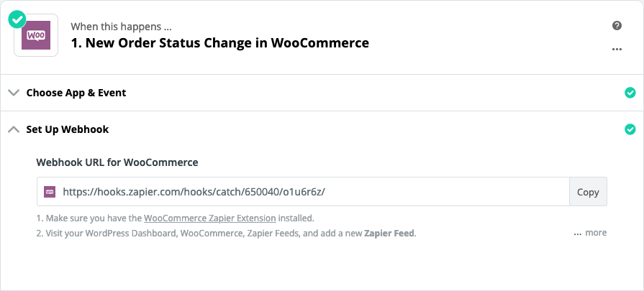Collapse the Set Up Webhook chevron
Screen dimensions: 644x291
(14, 129)
